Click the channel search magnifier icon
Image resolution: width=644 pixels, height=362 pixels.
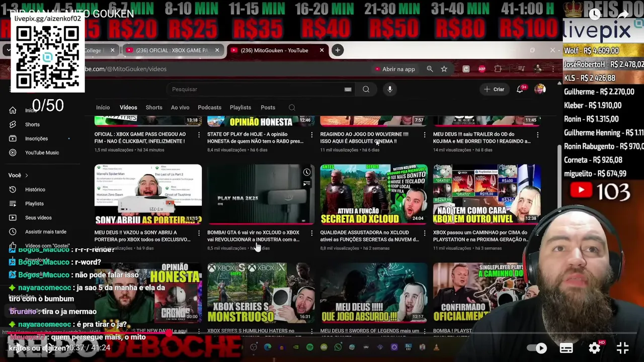[x=292, y=108]
